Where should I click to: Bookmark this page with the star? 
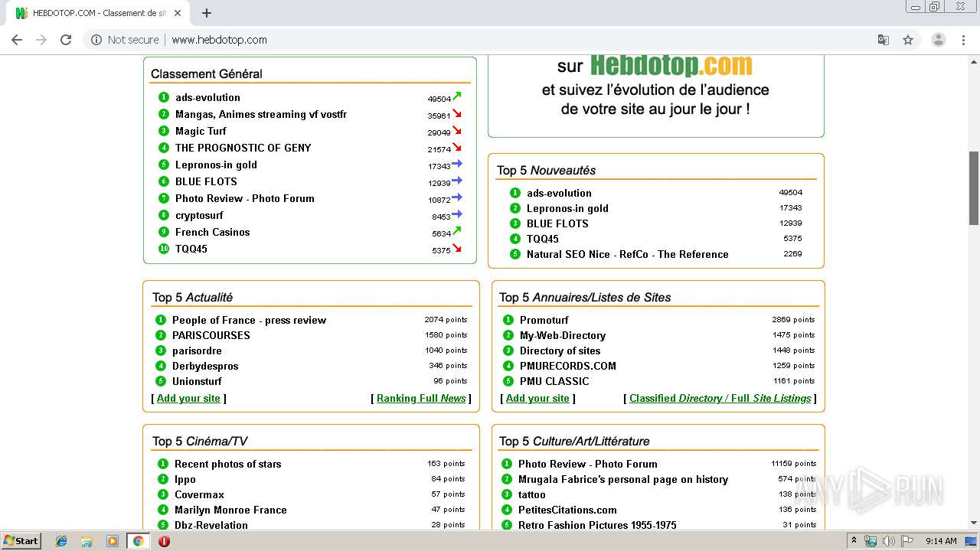pos(908,40)
